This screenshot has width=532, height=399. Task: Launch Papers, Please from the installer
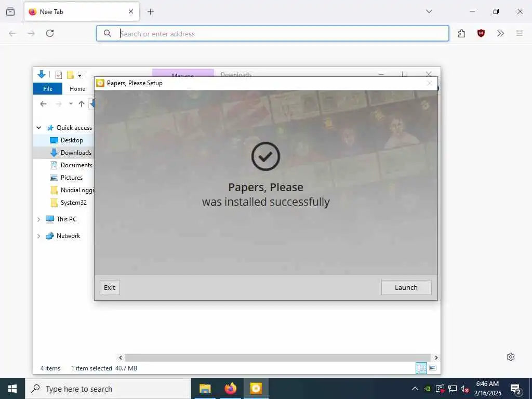[x=406, y=287]
